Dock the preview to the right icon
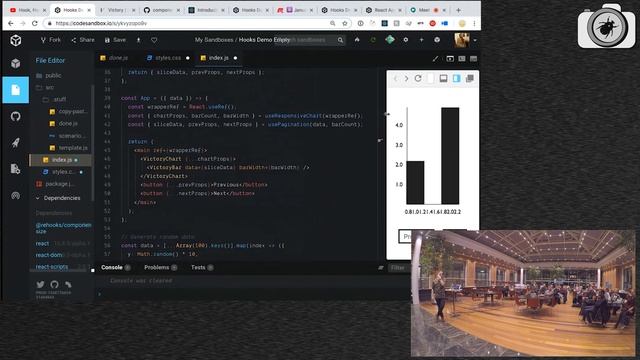This screenshot has height=360, width=640. [456, 78]
